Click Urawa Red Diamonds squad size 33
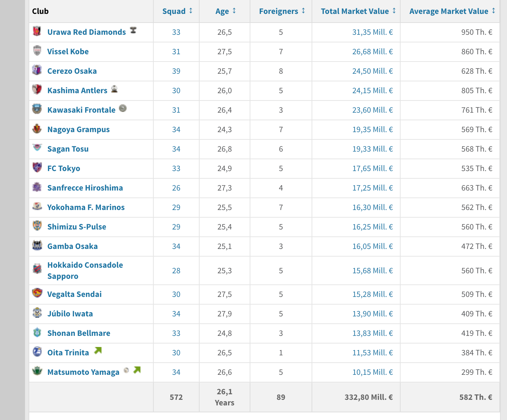This screenshot has width=507, height=420. tap(176, 32)
